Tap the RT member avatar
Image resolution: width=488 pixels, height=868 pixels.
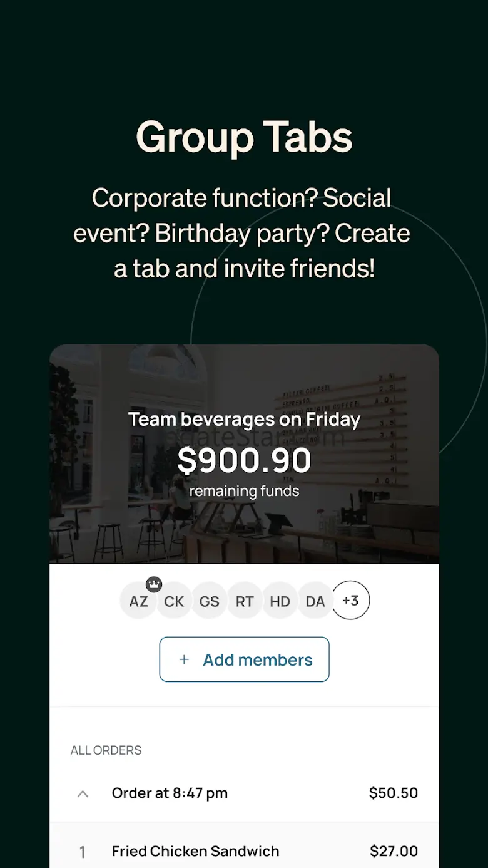245,602
